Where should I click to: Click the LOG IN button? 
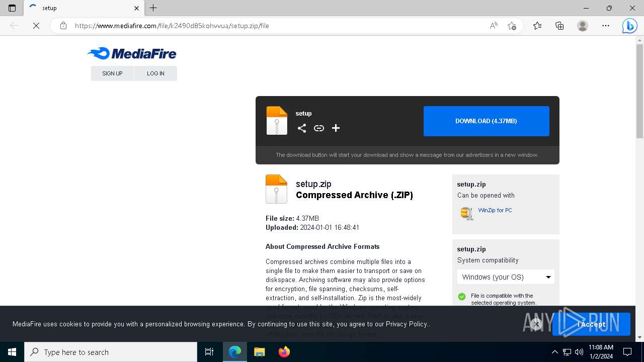pyautogui.click(x=155, y=73)
